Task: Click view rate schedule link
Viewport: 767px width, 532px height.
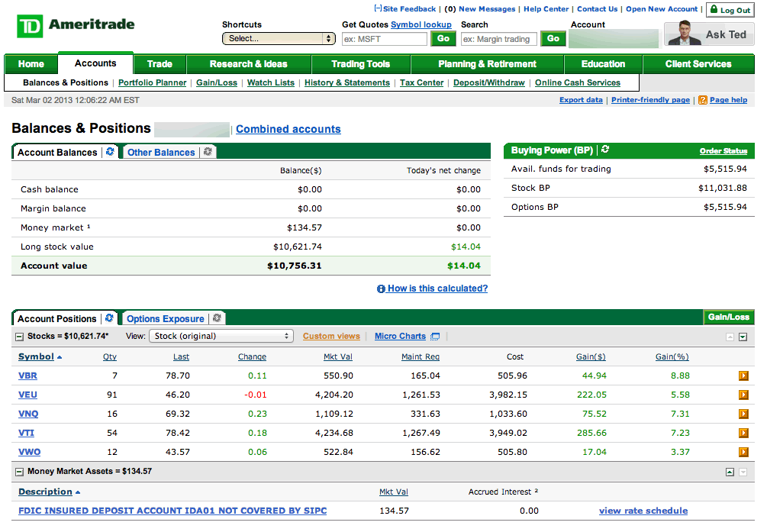Action: pos(643,511)
